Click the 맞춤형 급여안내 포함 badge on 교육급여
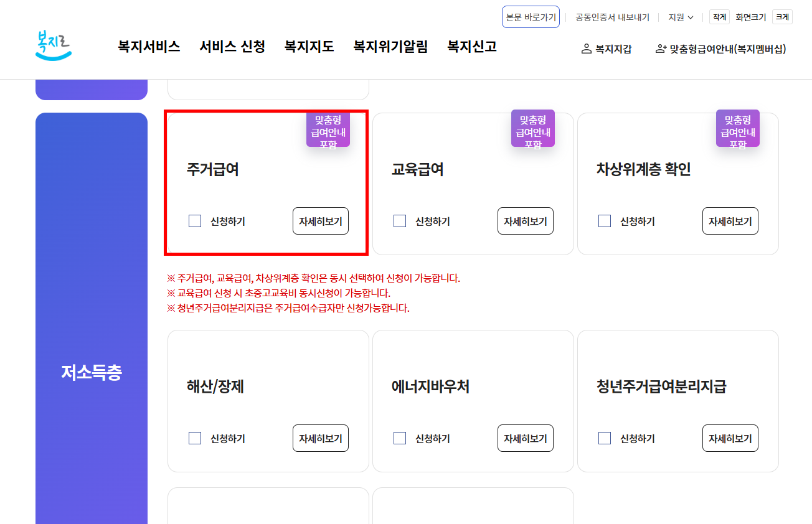812x524 pixels. pos(533,129)
